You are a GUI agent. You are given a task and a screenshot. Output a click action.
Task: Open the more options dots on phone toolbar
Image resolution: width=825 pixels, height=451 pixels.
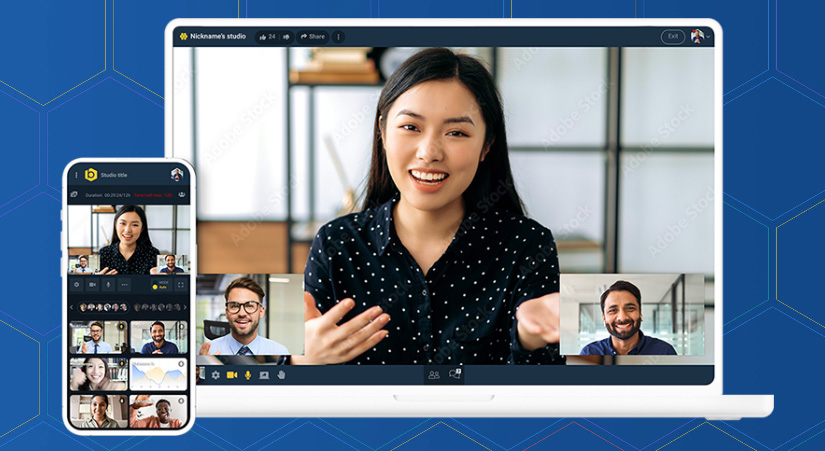click(124, 285)
